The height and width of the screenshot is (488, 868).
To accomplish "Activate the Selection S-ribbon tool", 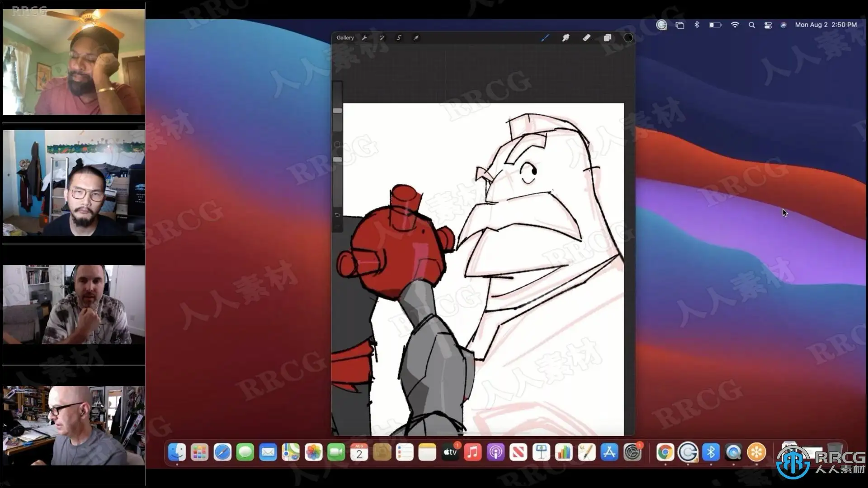I will click(x=399, y=38).
